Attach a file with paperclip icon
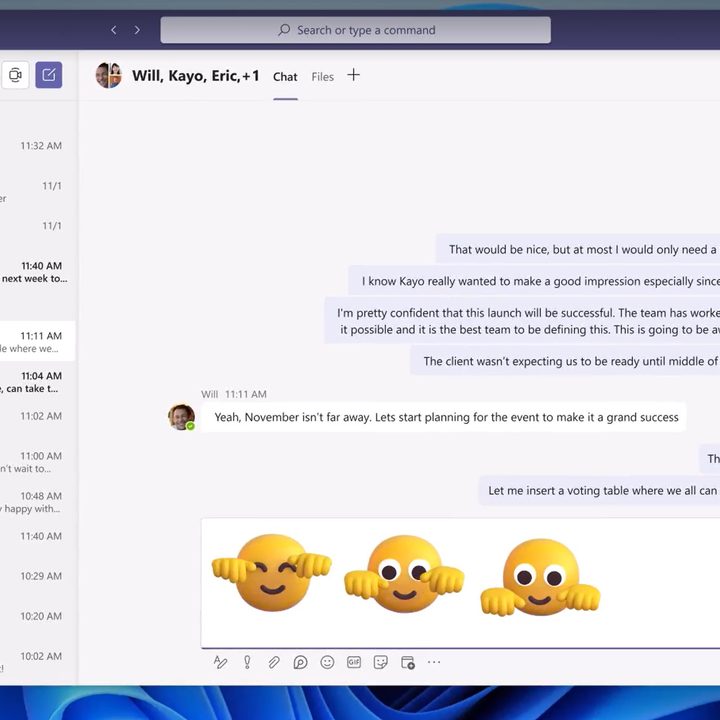 coord(274,662)
